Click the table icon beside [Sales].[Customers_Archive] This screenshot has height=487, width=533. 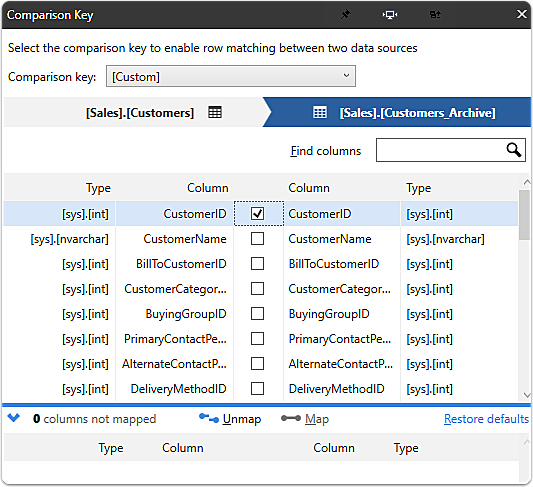point(320,112)
